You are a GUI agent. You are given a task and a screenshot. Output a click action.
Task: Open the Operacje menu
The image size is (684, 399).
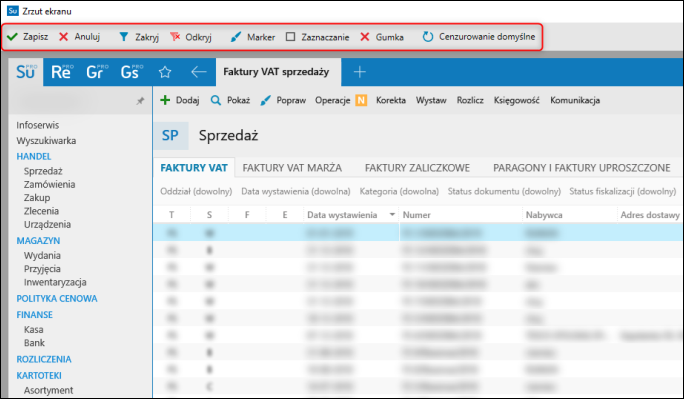332,100
